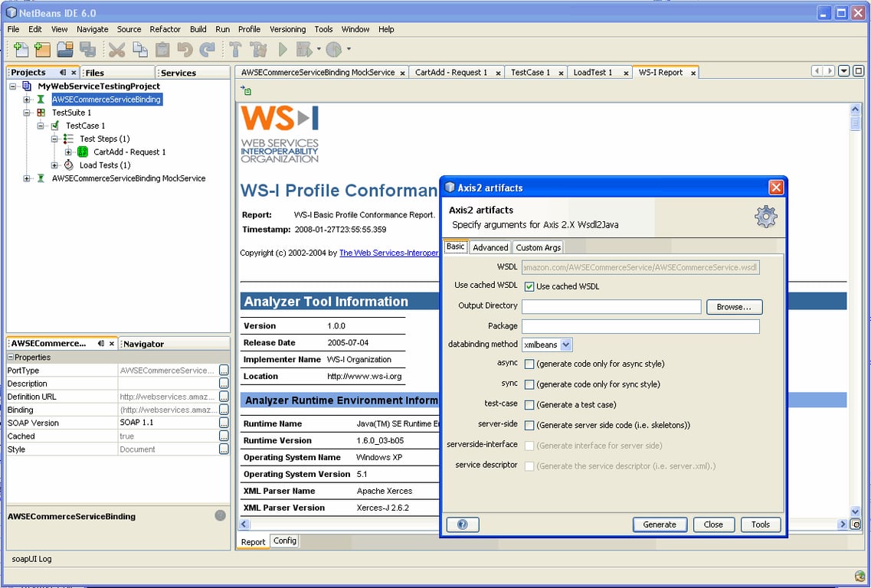Open the PortType property ellipsis button
Viewport: 871px width, 588px height.
[x=224, y=370]
